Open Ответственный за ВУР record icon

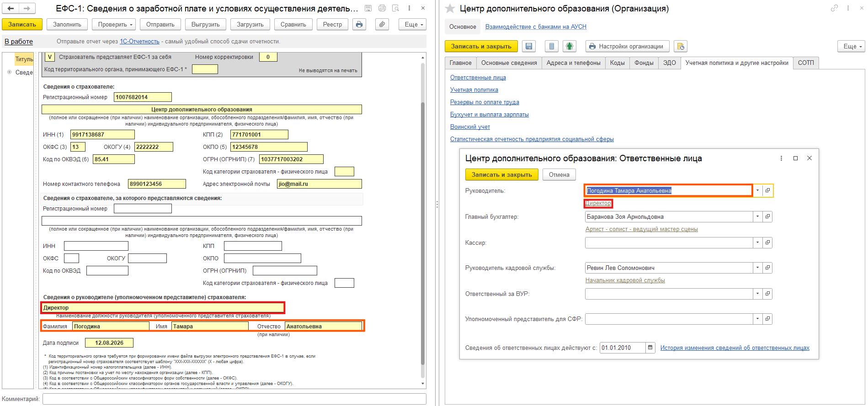pos(767,294)
